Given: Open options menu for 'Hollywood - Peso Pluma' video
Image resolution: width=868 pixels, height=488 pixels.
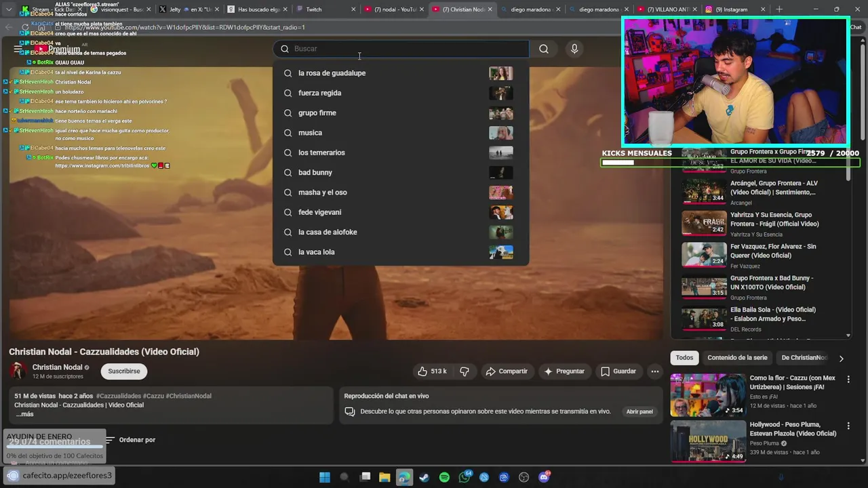Looking at the screenshot, I should (848, 426).
